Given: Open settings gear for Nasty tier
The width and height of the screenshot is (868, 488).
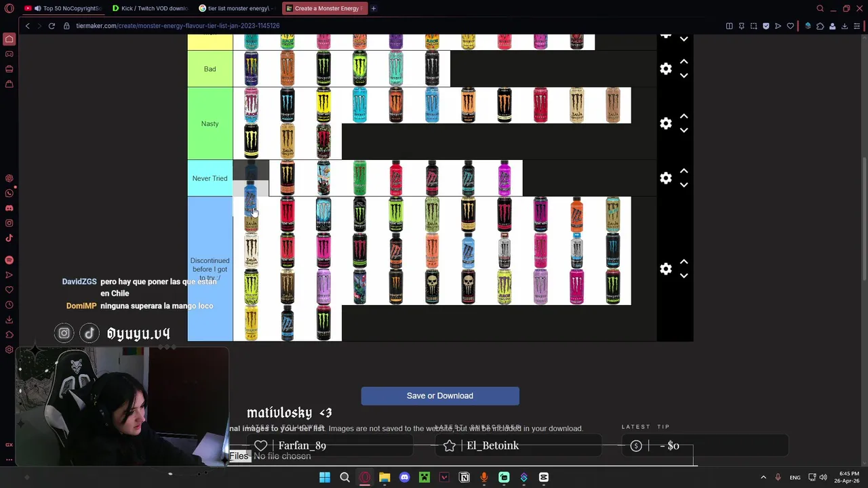Looking at the screenshot, I should (666, 123).
